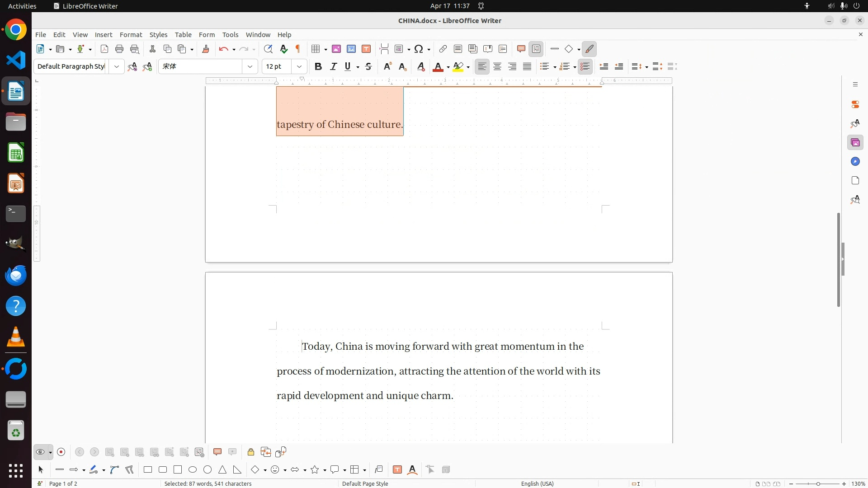Toggle Bold formatting
This screenshot has width=868, height=488.
[318, 66]
